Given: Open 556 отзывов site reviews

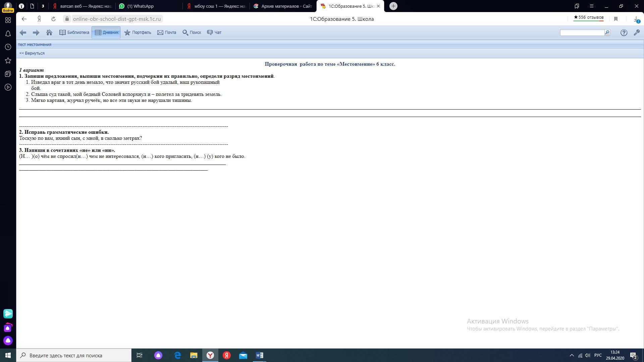Looking at the screenshot, I should (588, 17).
